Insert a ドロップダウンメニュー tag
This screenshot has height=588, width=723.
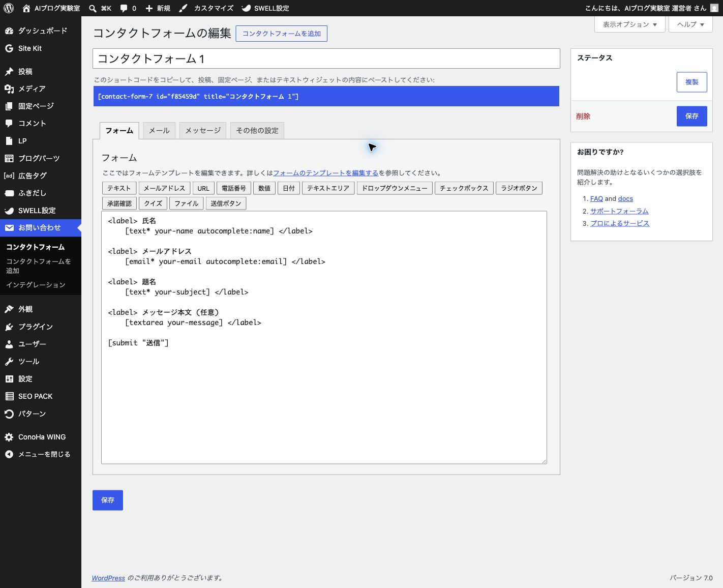click(x=395, y=188)
